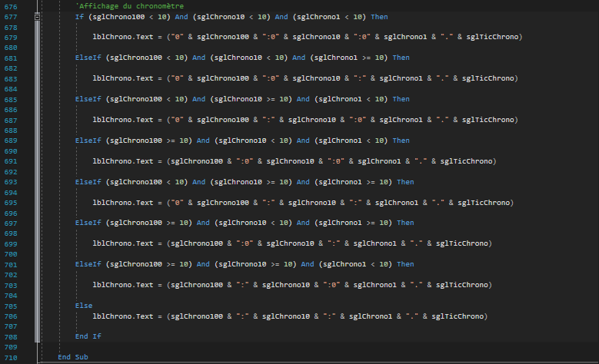The image size is (599, 364).
Task: Click line number 691 in the gutter
Action: 11,161
